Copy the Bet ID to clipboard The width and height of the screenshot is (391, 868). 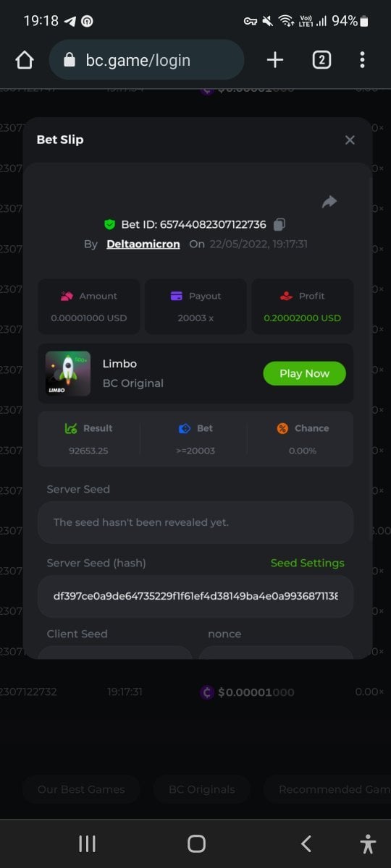pos(279,224)
